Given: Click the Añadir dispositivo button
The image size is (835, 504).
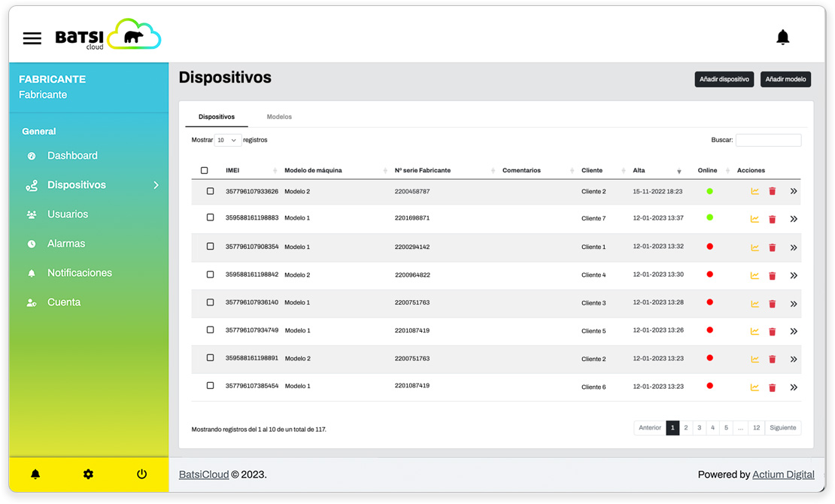Looking at the screenshot, I should [724, 80].
